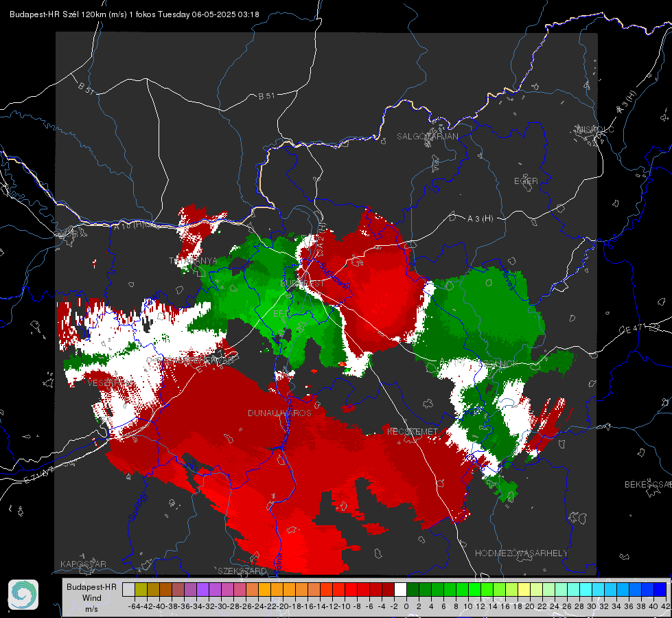
Task: Click the 'Somogy' county label
Action: click(137, 507)
